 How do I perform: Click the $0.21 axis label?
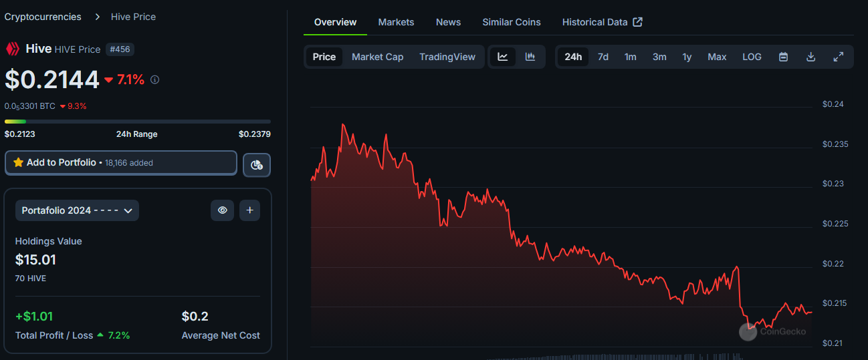pyautogui.click(x=833, y=343)
